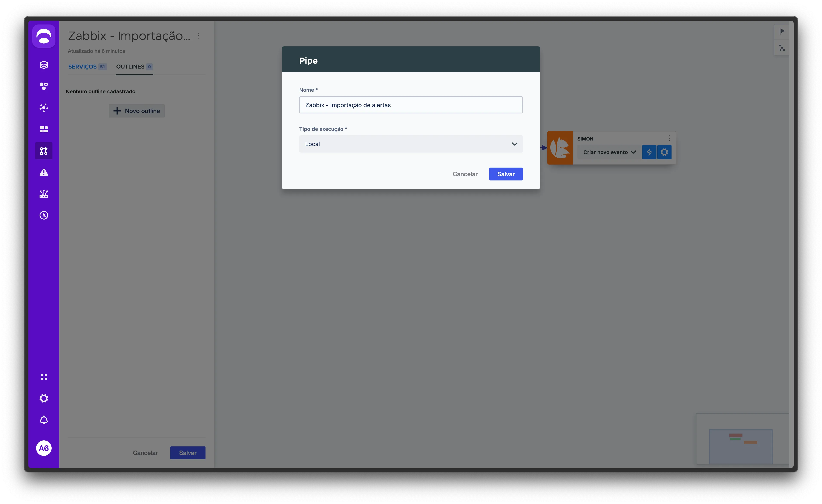Open the A6 user avatar
822x504 pixels.
point(44,448)
